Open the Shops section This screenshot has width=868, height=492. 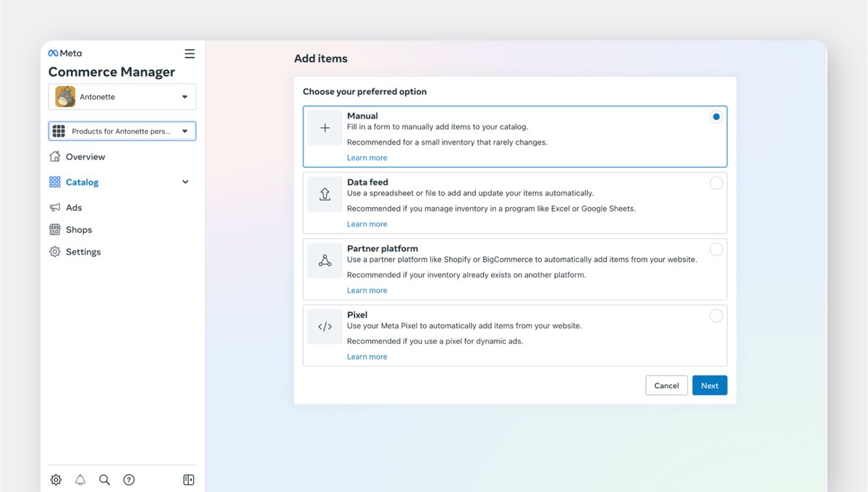coord(78,229)
